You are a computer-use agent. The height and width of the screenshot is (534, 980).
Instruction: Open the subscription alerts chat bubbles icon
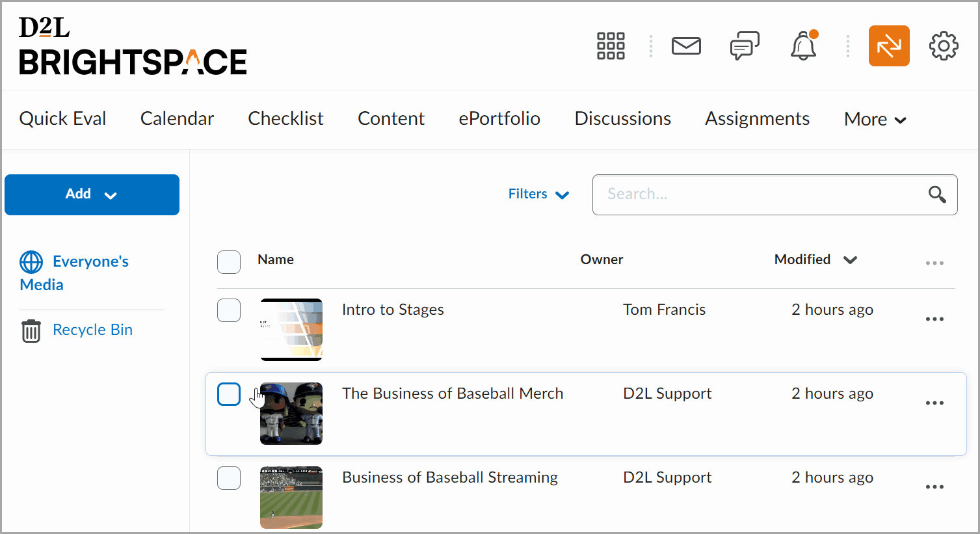pos(745,46)
